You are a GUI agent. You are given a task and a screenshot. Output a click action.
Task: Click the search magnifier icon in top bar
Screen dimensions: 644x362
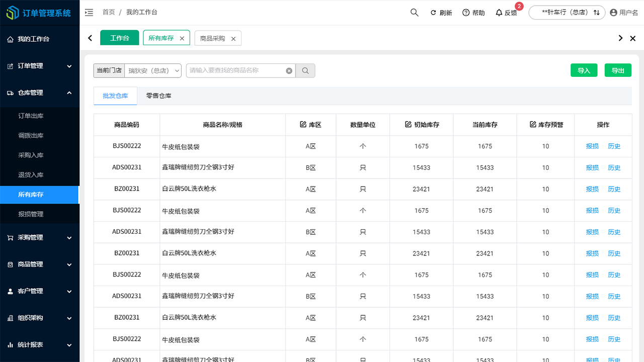pos(414,12)
